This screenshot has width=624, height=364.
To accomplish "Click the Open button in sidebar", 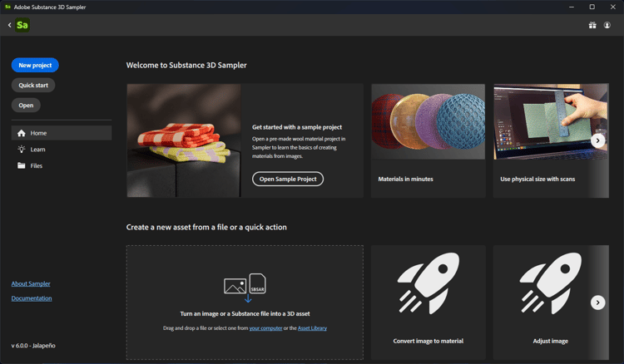I will coord(26,106).
